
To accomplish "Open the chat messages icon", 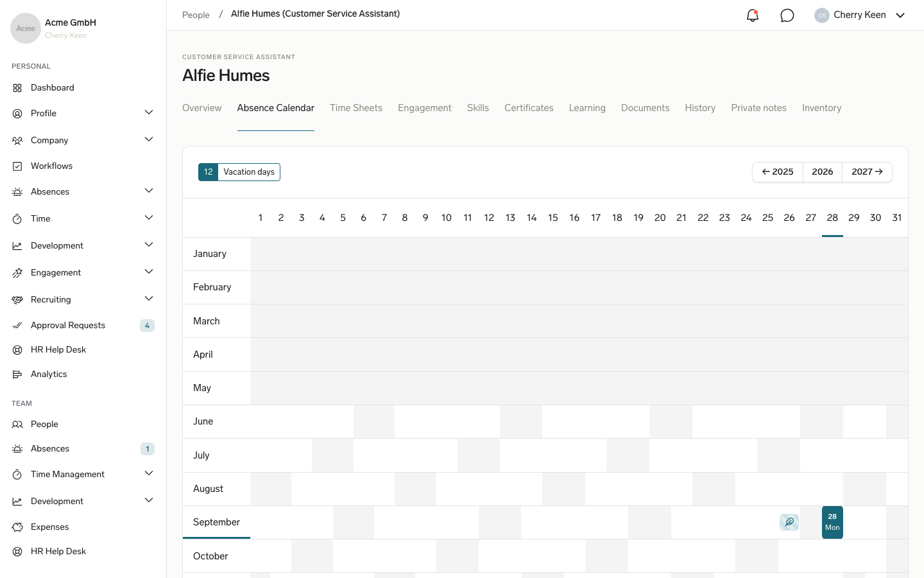I will 787,15.
